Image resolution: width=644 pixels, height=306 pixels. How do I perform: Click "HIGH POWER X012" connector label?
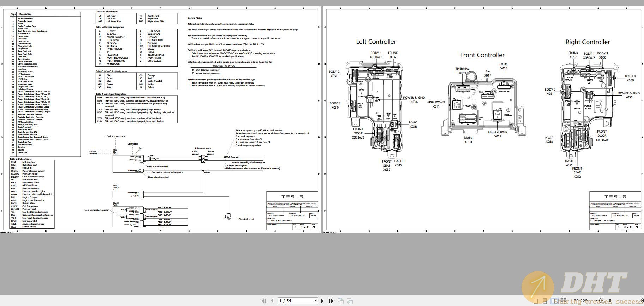tap(498, 134)
